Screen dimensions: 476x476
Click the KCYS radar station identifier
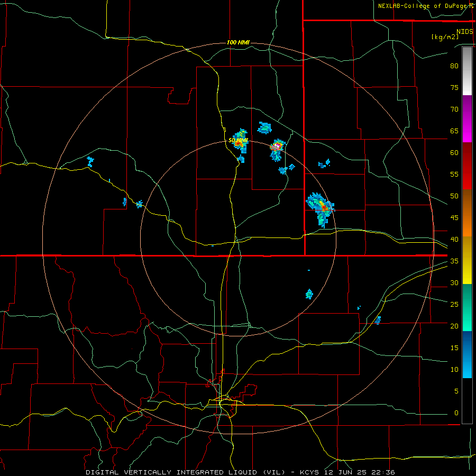[309, 472]
